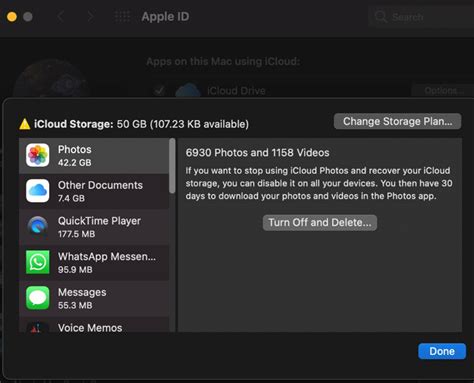Select the iCloud Other Documents icon
Screen dimensions: 474x383
click(x=38, y=191)
